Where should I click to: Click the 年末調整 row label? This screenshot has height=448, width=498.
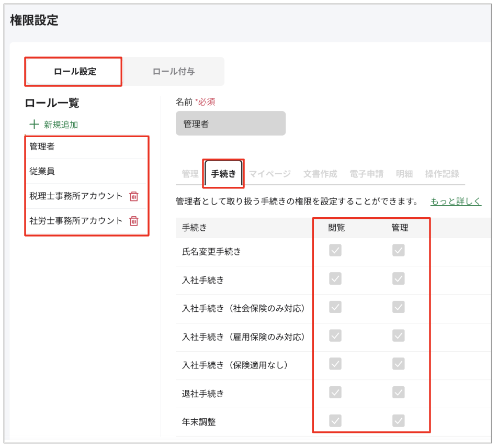pos(198,422)
